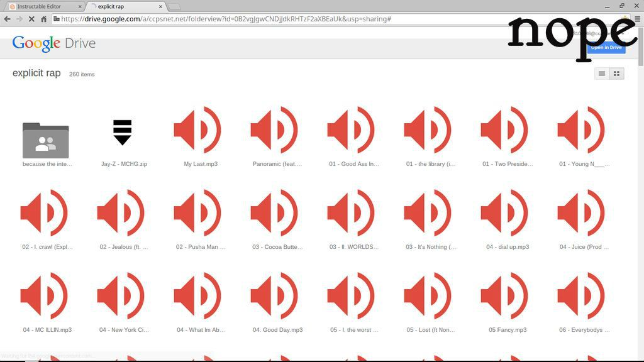Go forward to the next page
Image resolution: width=644 pixels, height=362 pixels.
click(x=19, y=19)
